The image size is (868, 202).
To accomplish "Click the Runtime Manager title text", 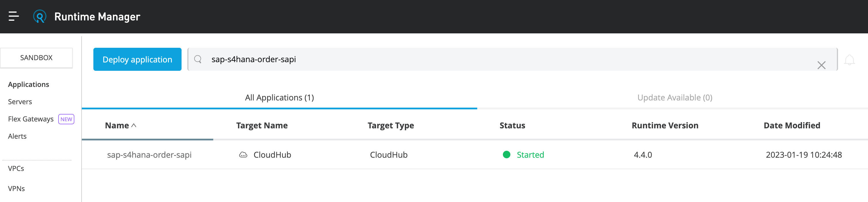I will point(97,17).
